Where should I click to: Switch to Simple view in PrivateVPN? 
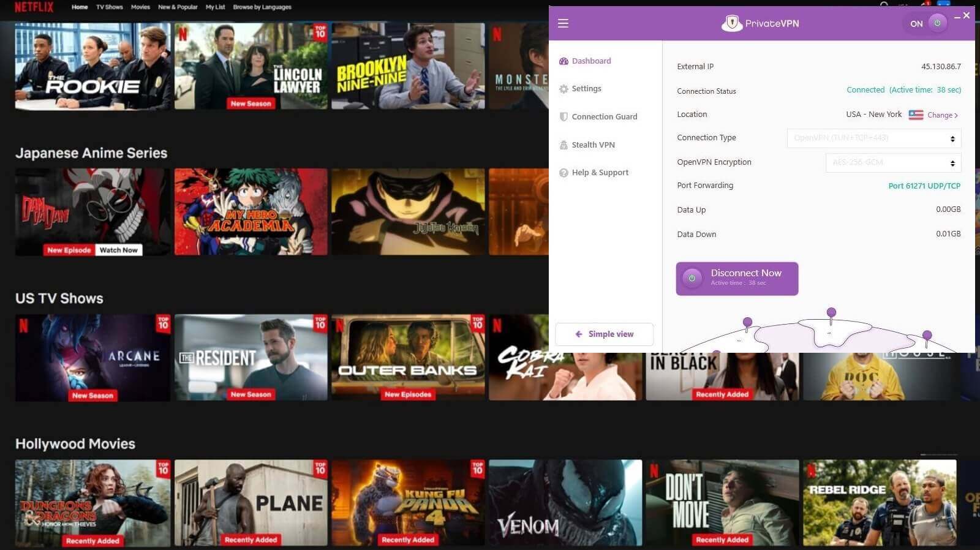(604, 334)
